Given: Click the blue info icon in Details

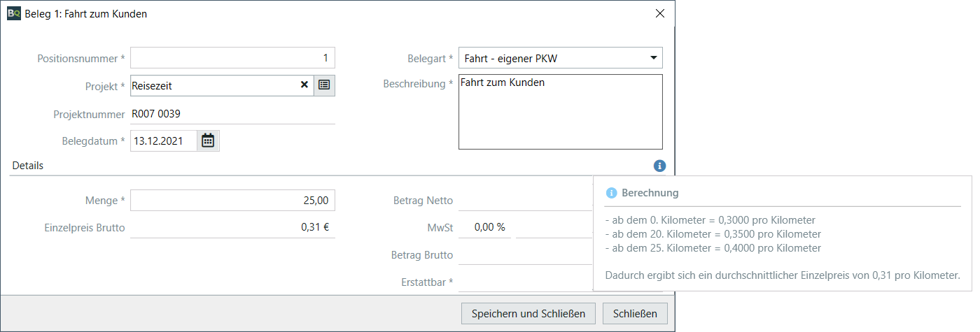Looking at the screenshot, I should tap(659, 166).
